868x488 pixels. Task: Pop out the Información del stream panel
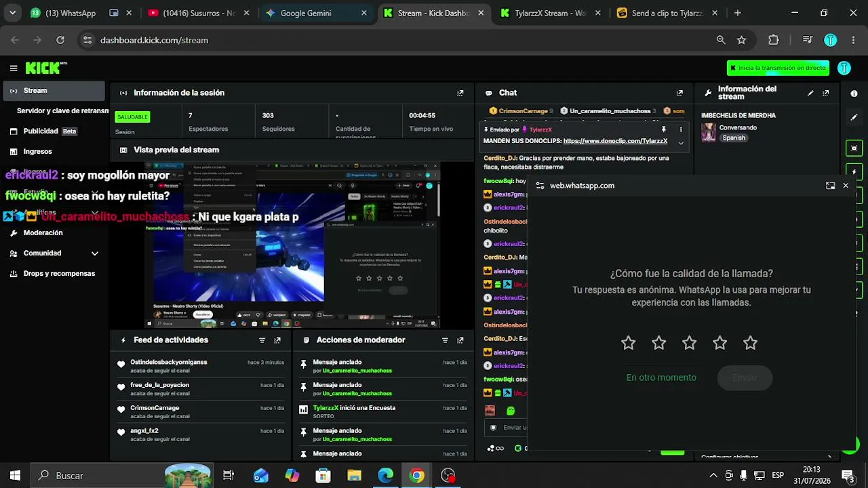click(x=825, y=94)
